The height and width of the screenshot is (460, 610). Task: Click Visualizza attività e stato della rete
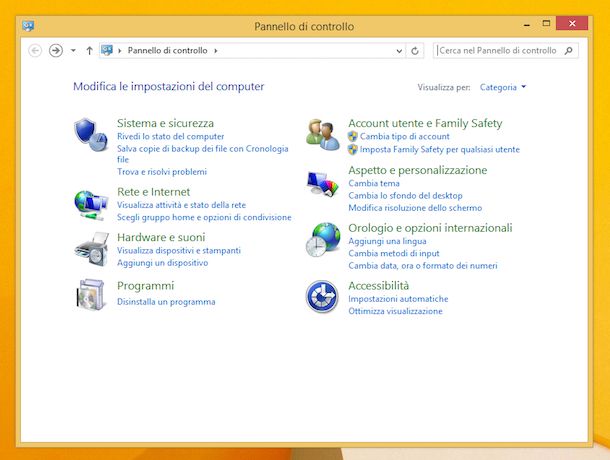pos(181,205)
